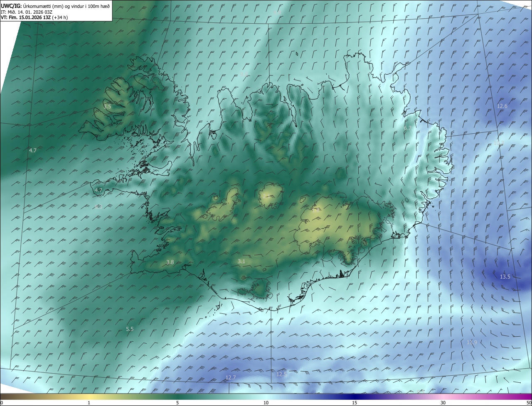This screenshot has width=532, height=406.
Task: Click the legend tick label 50
Action: pos(529,403)
